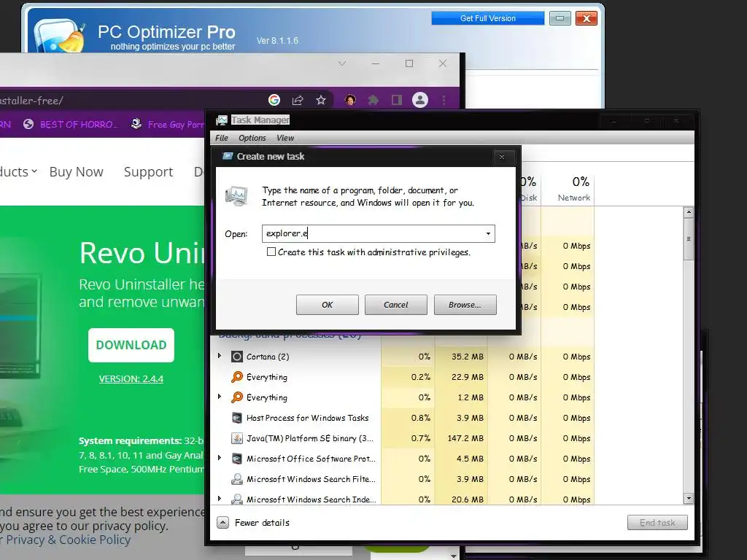Click the Task Manager scrollbar down arrow

[689, 499]
